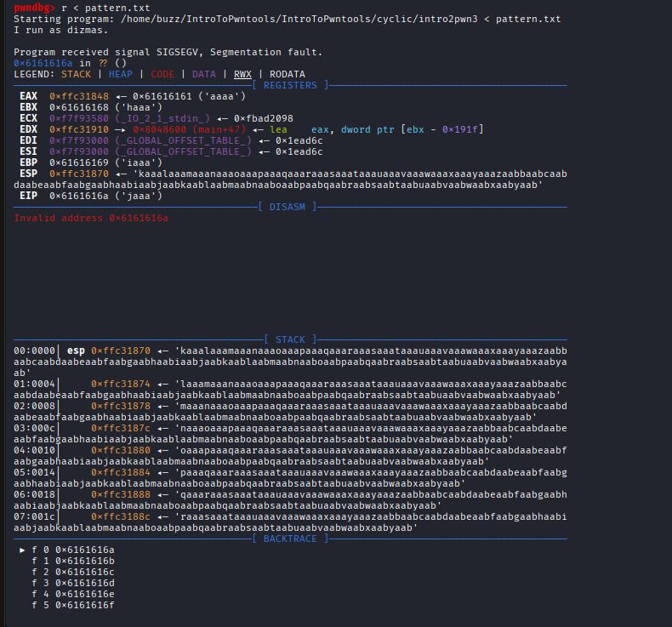The image size is (672, 627).
Task: Click the current frame arrow in backtrace
Action: pos(23,550)
